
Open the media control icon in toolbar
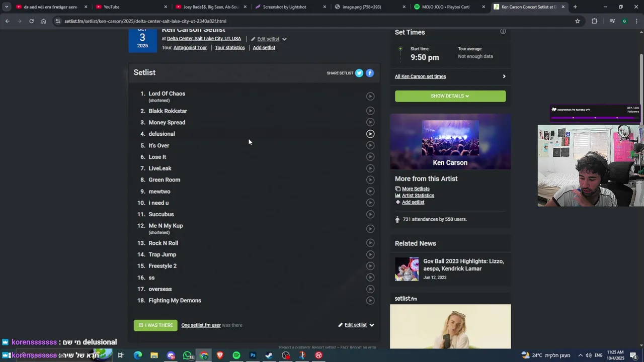(612, 21)
